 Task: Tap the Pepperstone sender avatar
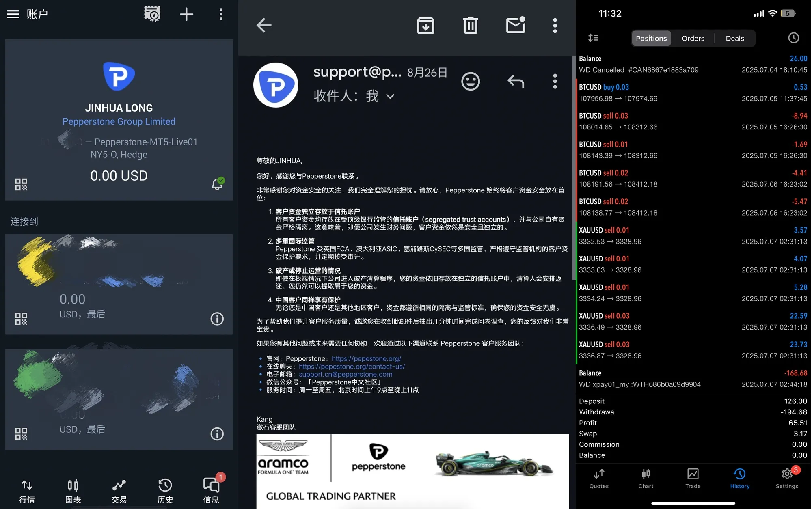coord(276,85)
